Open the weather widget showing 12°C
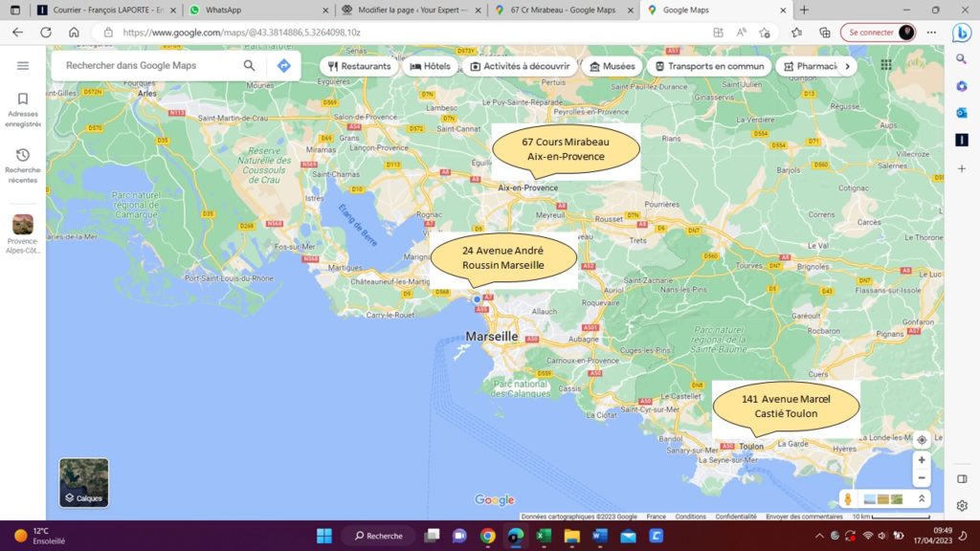This screenshot has height=551, width=980. pyautogui.click(x=39, y=536)
